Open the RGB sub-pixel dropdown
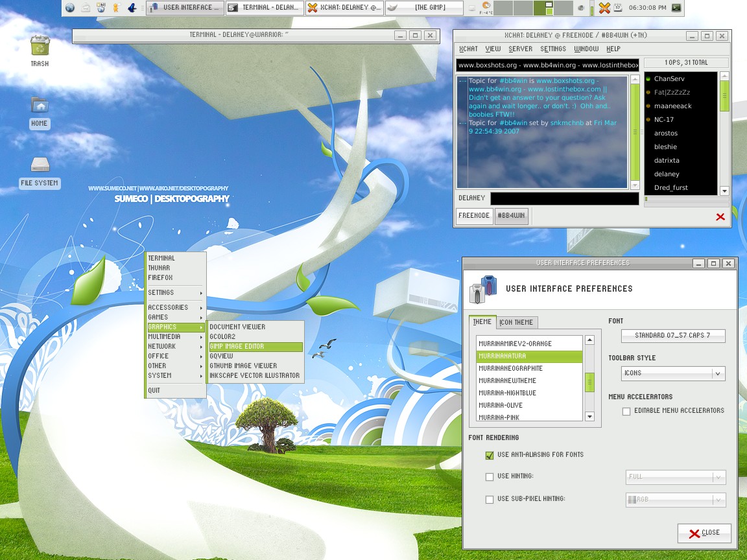The width and height of the screenshot is (747, 560). click(x=676, y=500)
